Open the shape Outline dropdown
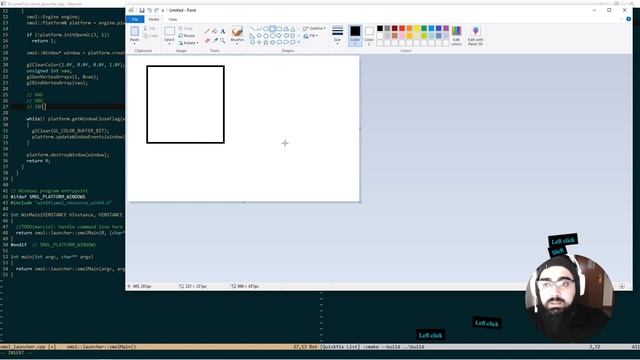 click(x=314, y=29)
